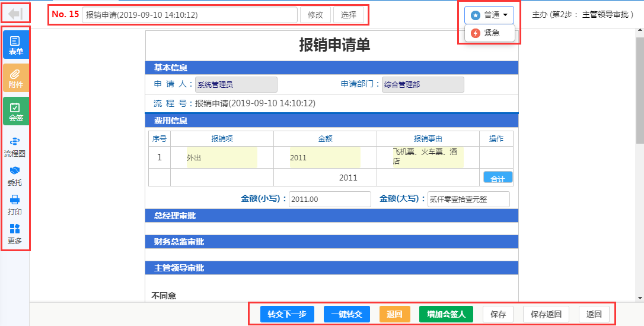Viewport: 644px width, 326px height.
Task: Click the back arrow icon at top left
Action: (15, 14)
